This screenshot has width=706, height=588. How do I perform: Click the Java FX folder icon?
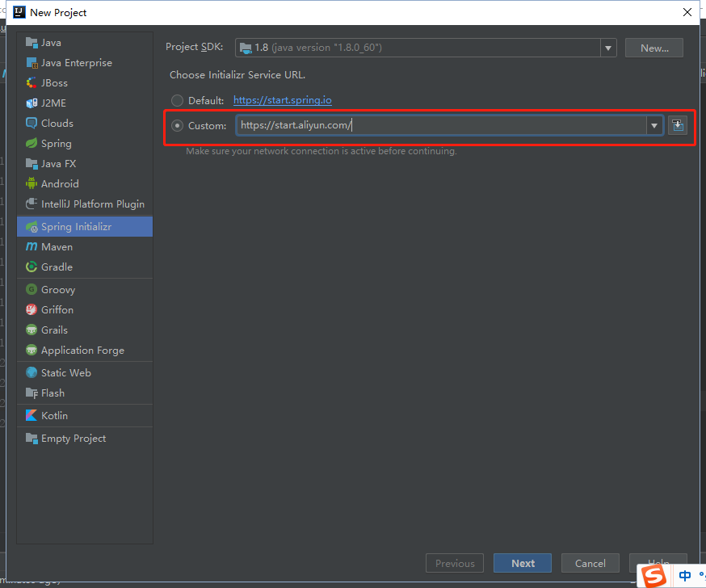(32, 163)
